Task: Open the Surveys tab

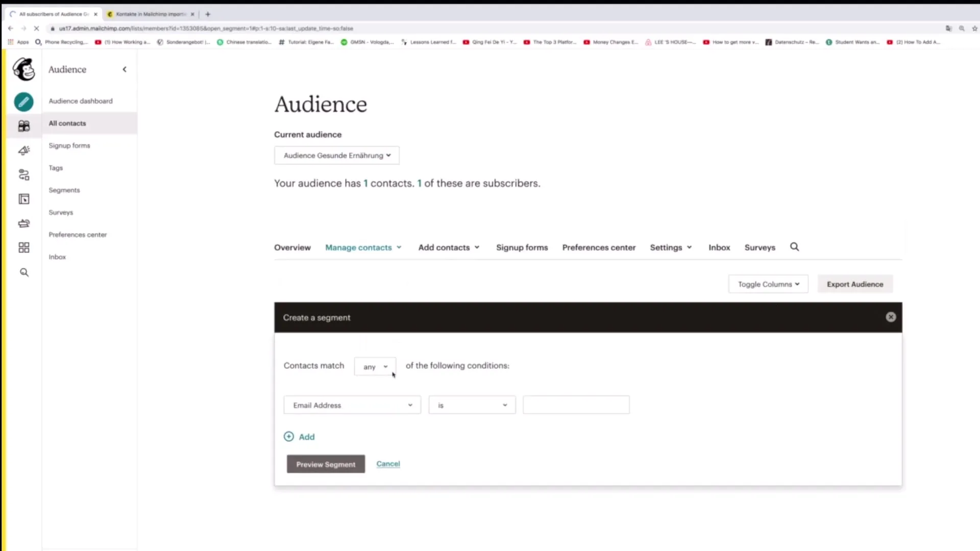Action: pos(760,247)
